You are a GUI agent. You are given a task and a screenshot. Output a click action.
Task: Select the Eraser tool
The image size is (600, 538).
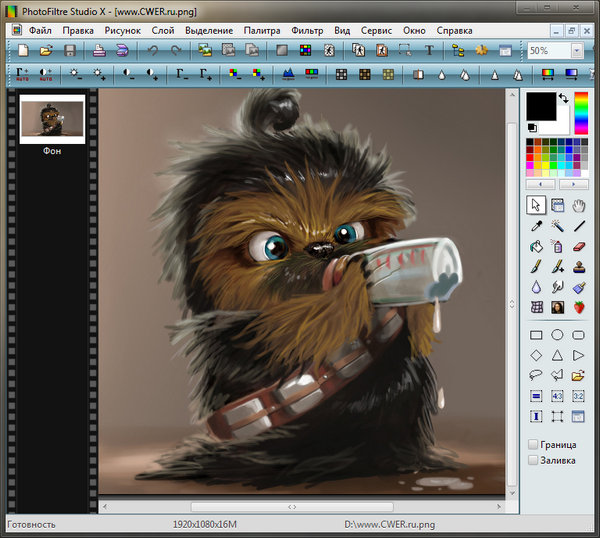pos(579,246)
